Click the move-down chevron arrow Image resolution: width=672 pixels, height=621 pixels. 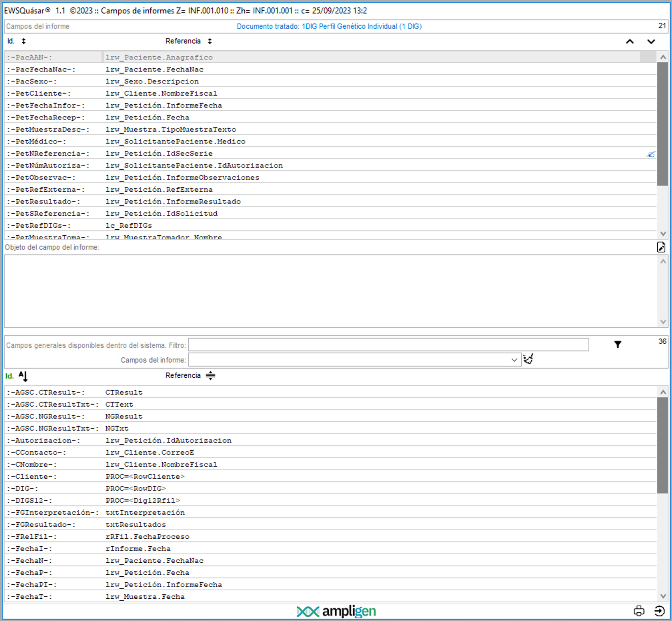coord(651,42)
